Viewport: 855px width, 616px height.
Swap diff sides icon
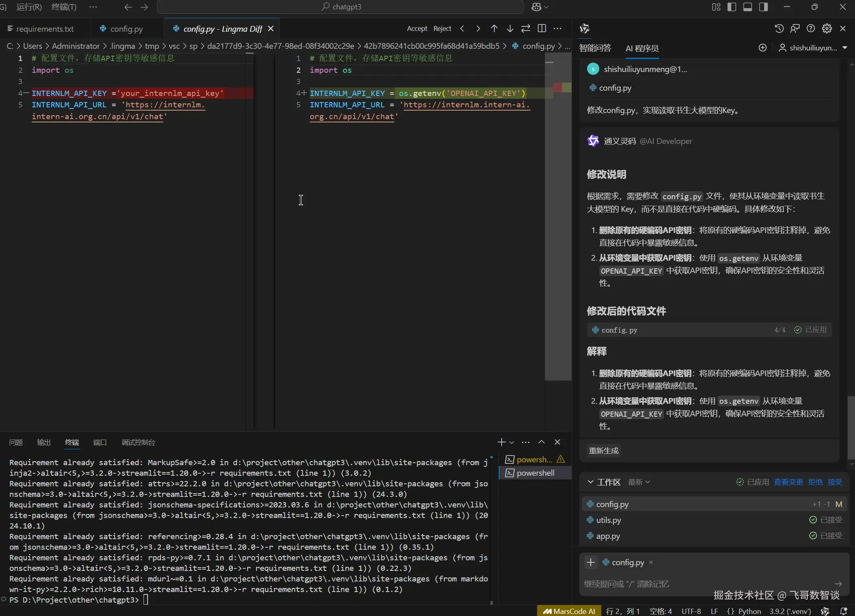click(x=526, y=28)
